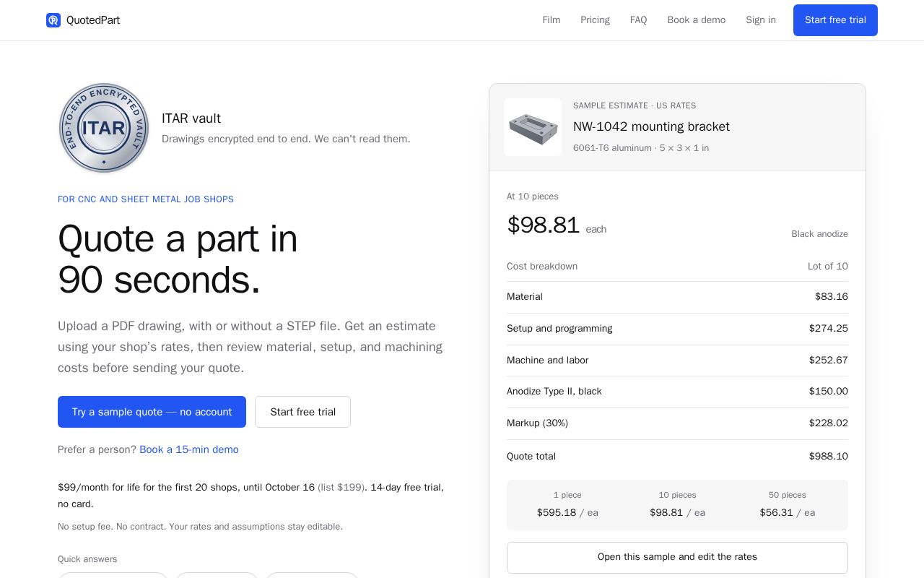Go to Sign in

pos(761,20)
